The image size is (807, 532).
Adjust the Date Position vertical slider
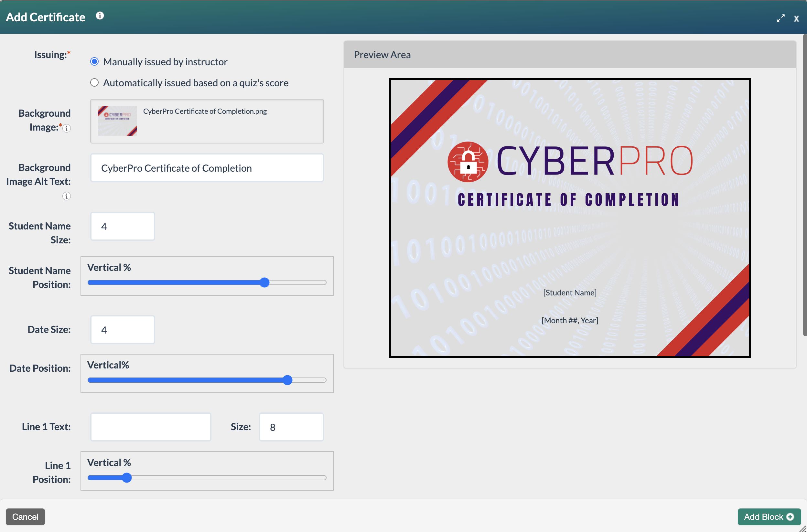(207, 380)
